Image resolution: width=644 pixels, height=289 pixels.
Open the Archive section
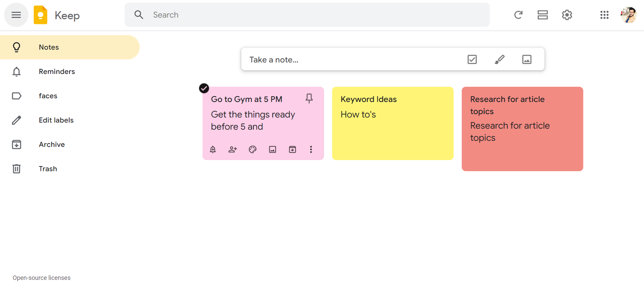pyautogui.click(x=52, y=144)
